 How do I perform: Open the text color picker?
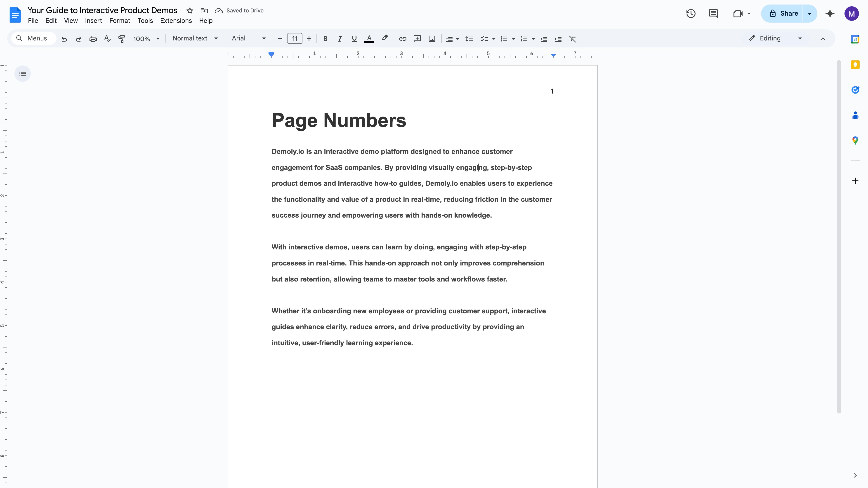pyautogui.click(x=369, y=39)
